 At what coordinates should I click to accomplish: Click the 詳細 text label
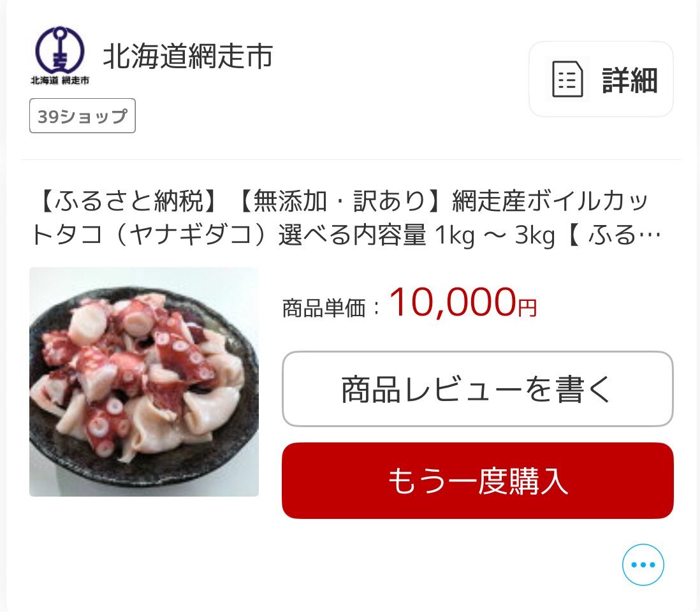coord(630,80)
